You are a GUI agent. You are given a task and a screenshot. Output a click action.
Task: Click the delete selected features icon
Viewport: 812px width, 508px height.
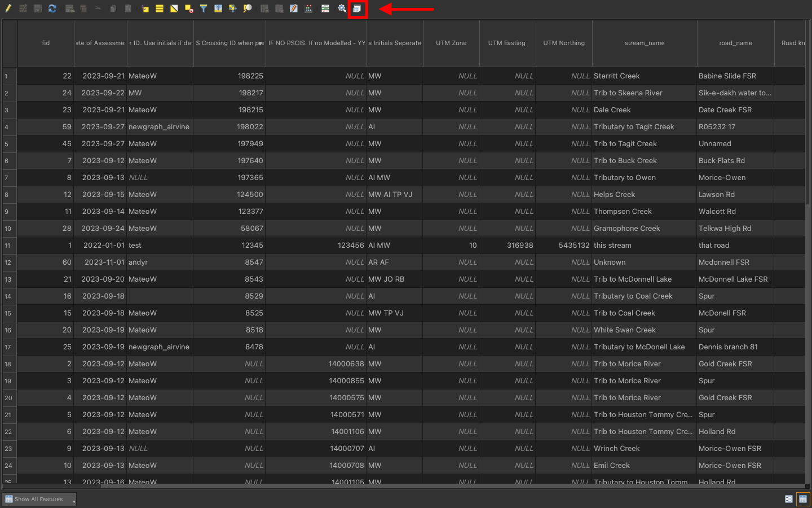[x=83, y=8]
